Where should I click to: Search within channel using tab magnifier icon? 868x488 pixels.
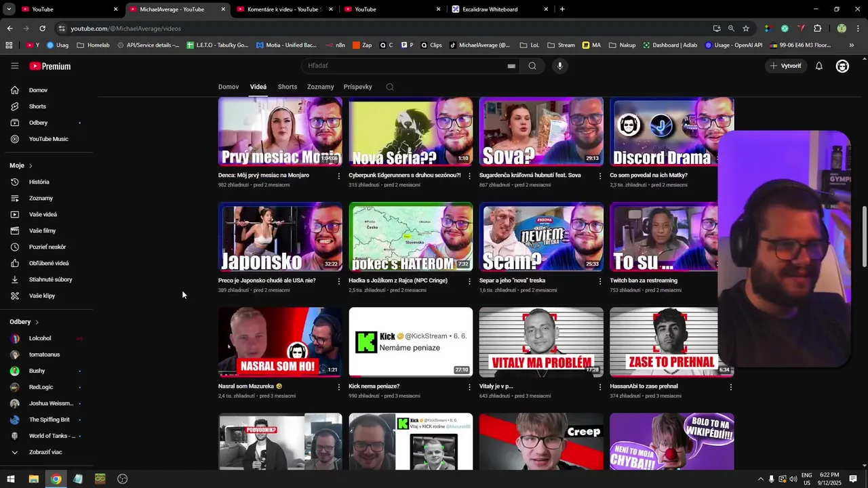390,87
